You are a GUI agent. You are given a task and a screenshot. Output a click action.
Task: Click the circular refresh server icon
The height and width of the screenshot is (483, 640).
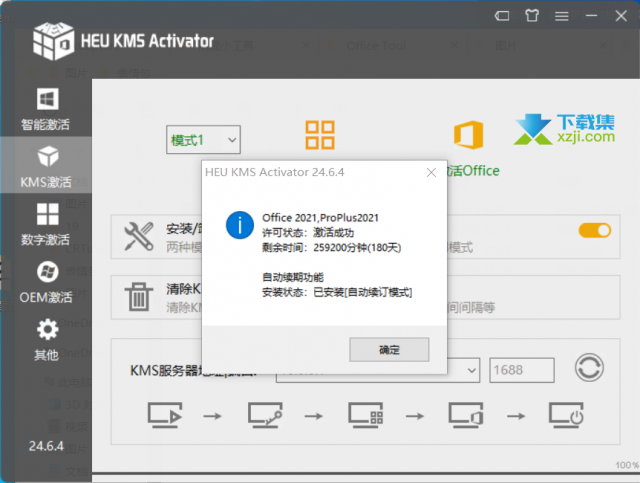click(x=589, y=369)
